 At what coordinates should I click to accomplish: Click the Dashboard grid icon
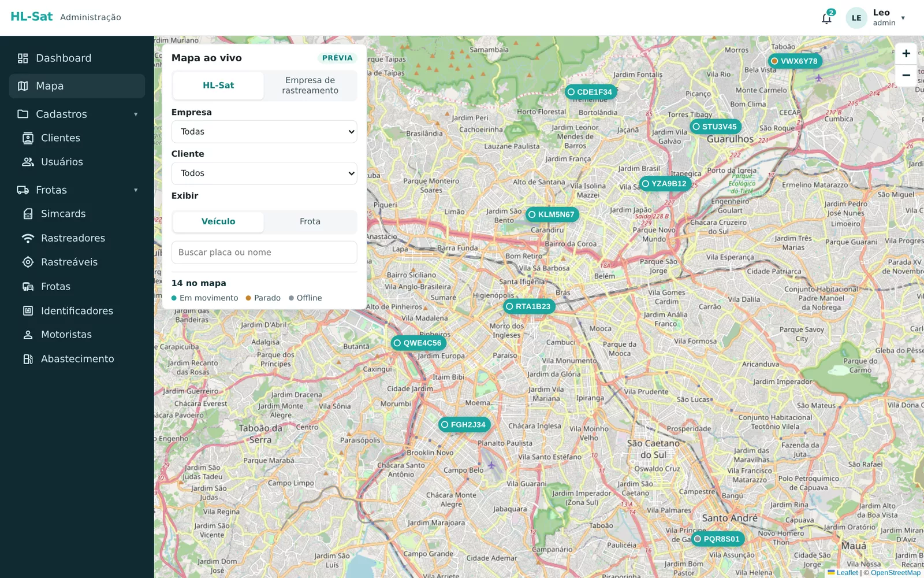tap(23, 58)
